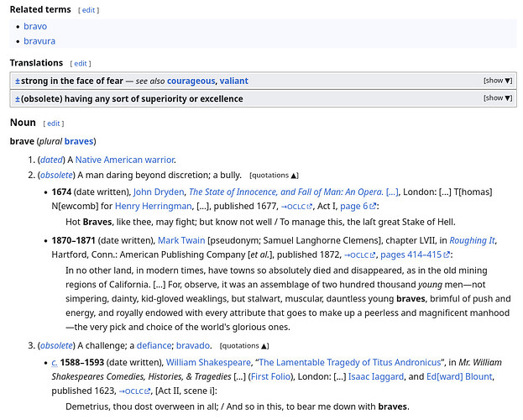Open the OCLC link in the Twain citation
The width and height of the screenshot is (523, 420).
[359, 255]
